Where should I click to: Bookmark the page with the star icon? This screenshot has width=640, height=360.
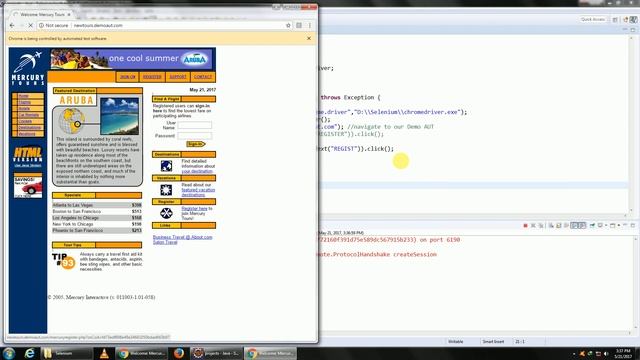(288, 25)
